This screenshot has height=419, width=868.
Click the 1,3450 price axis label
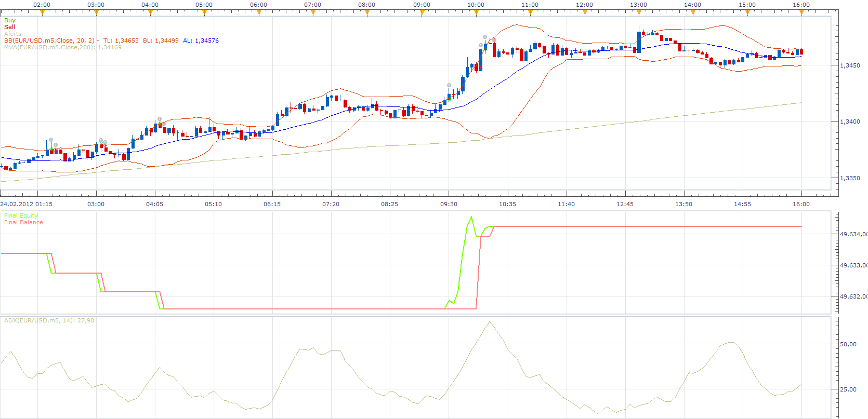click(x=850, y=65)
